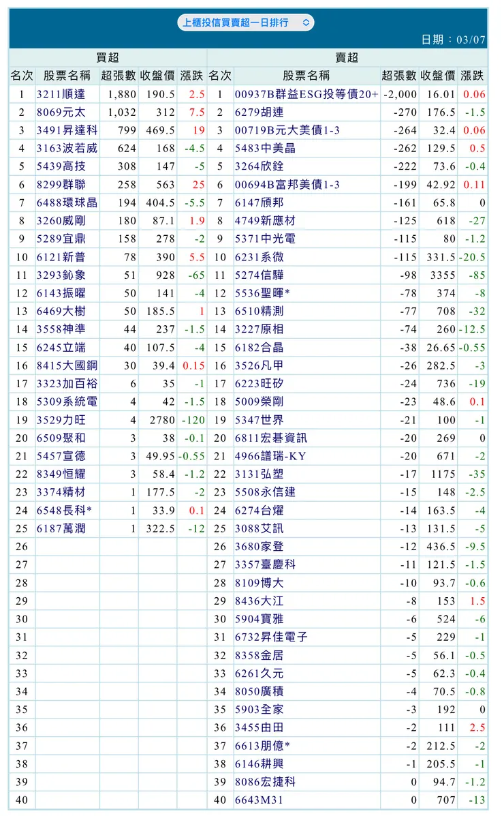Viewport: 504px width, 816px height.
Task: Open stock link 4749新應材
Action: [265, 221]
